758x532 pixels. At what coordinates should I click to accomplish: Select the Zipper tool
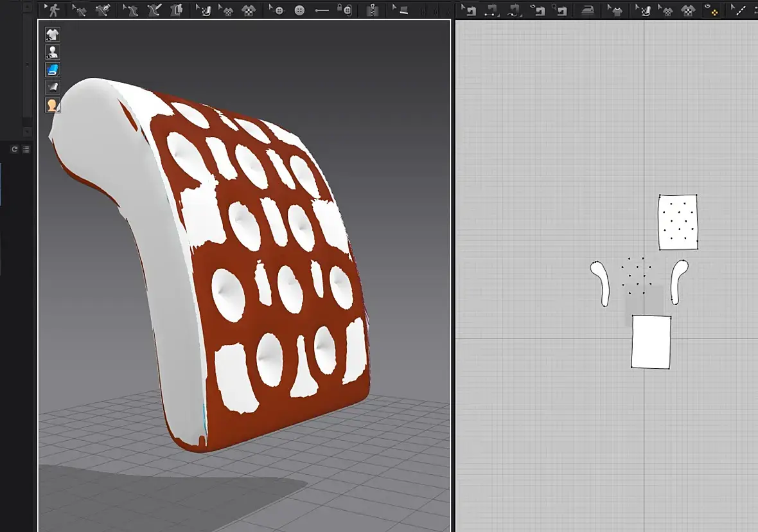coord(372,9)
